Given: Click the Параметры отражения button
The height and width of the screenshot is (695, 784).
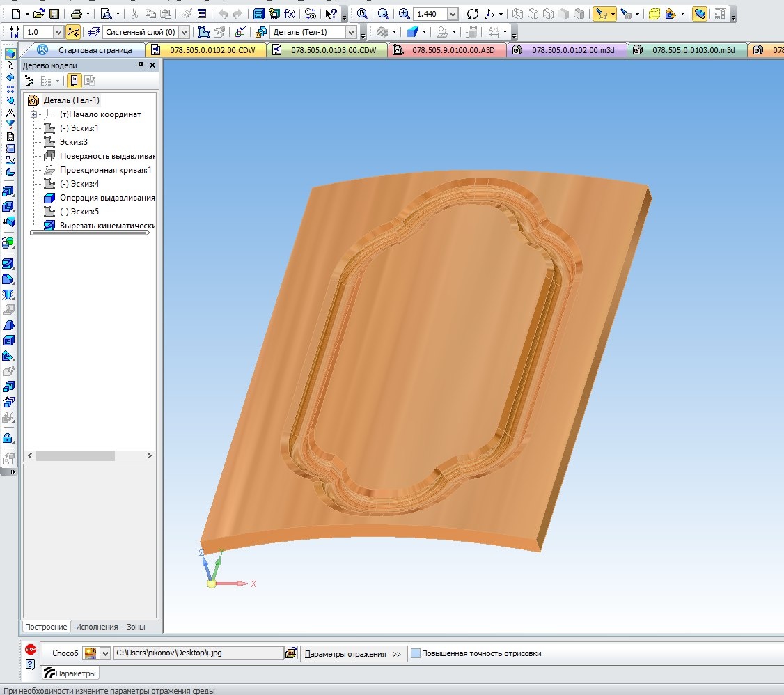Looking at the screenshot, I should tap(354, 653).
